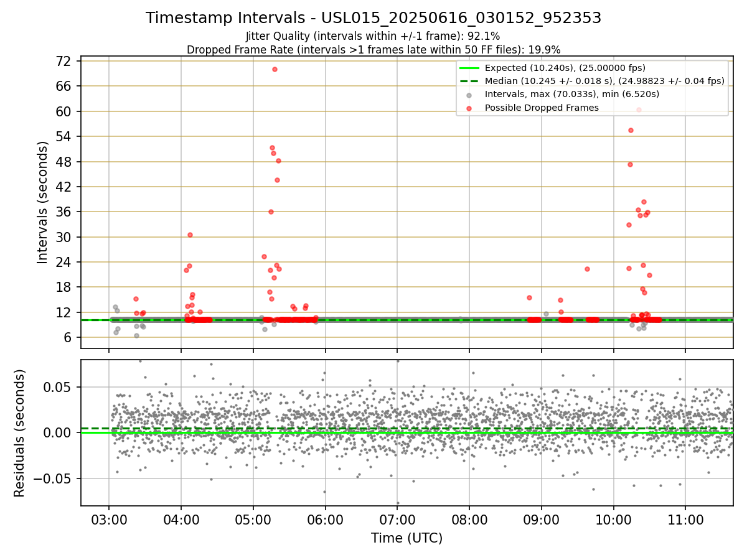Click the red dot marker in legend

pyautogui.click(x=469, y=108)
